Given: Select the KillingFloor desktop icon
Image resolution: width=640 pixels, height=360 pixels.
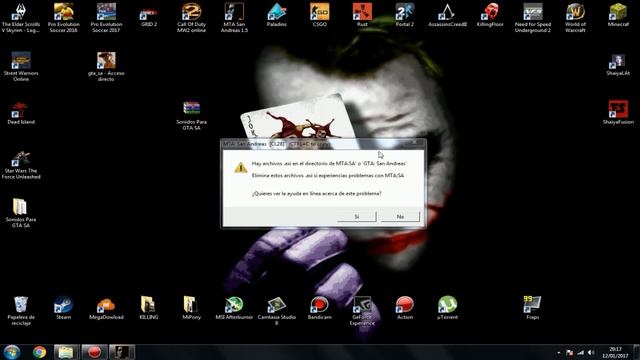Looking at the screenshot, I should [490, 16].
